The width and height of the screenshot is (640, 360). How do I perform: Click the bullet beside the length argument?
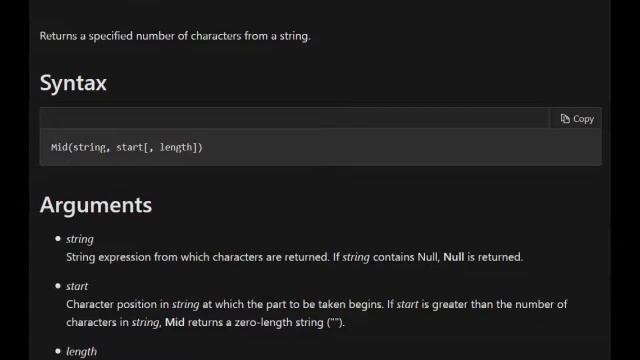coord(58,351)
